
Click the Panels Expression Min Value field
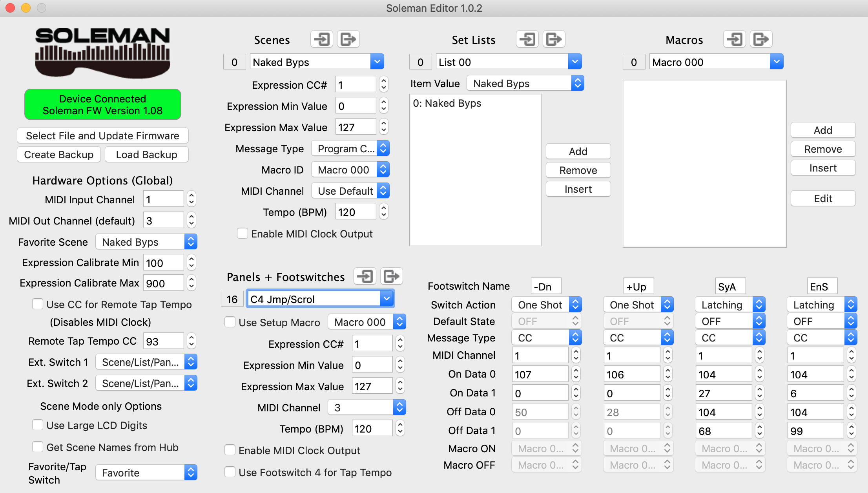372,365
